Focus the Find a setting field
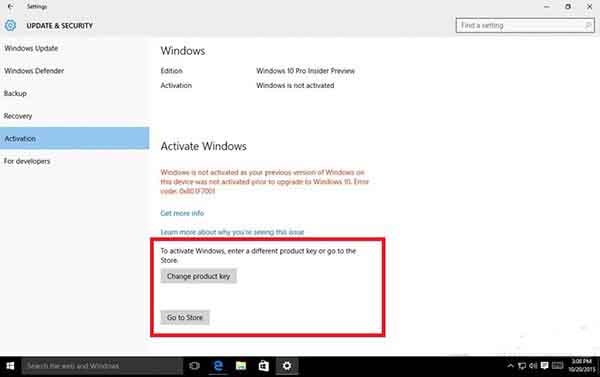 tap(525, 25)
